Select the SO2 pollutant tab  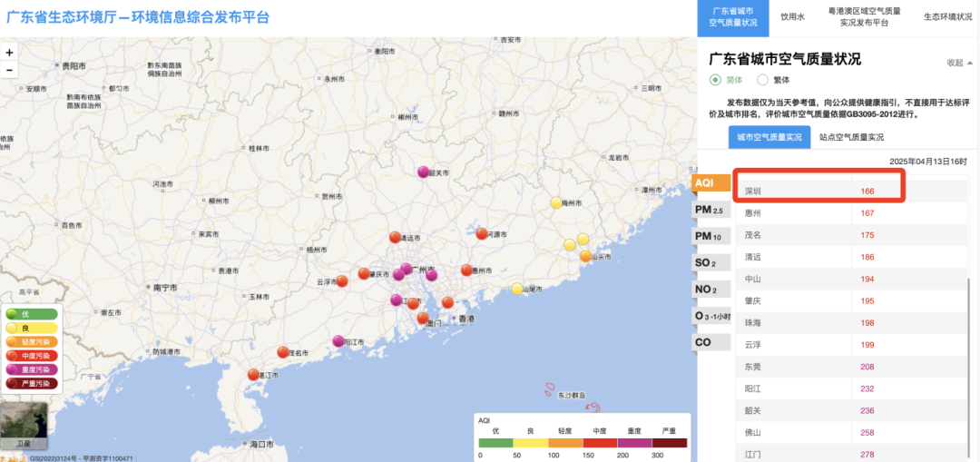[x=711, y=263]
